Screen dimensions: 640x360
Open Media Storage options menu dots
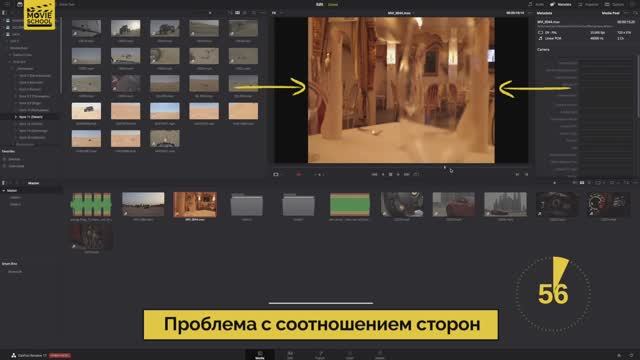tap(263, 13)
